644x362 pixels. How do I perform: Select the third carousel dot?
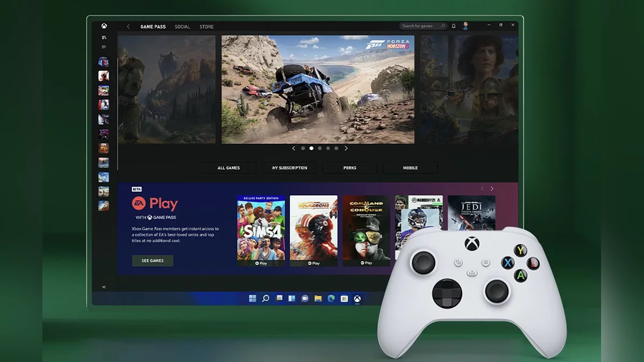pyautogui.click(x=320, y=148)
